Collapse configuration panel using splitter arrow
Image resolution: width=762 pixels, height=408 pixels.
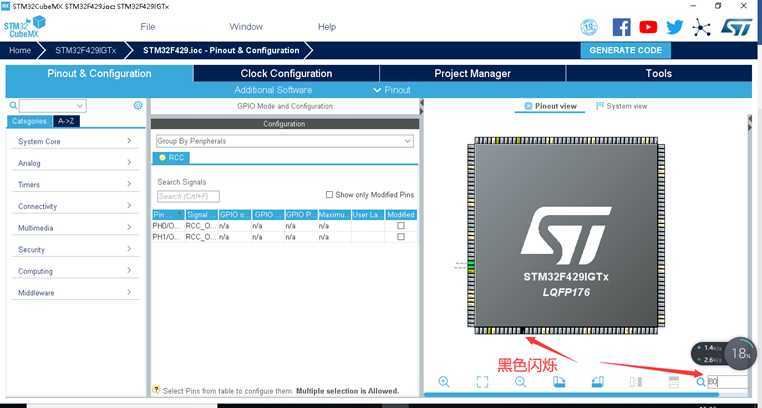[421, 103]
